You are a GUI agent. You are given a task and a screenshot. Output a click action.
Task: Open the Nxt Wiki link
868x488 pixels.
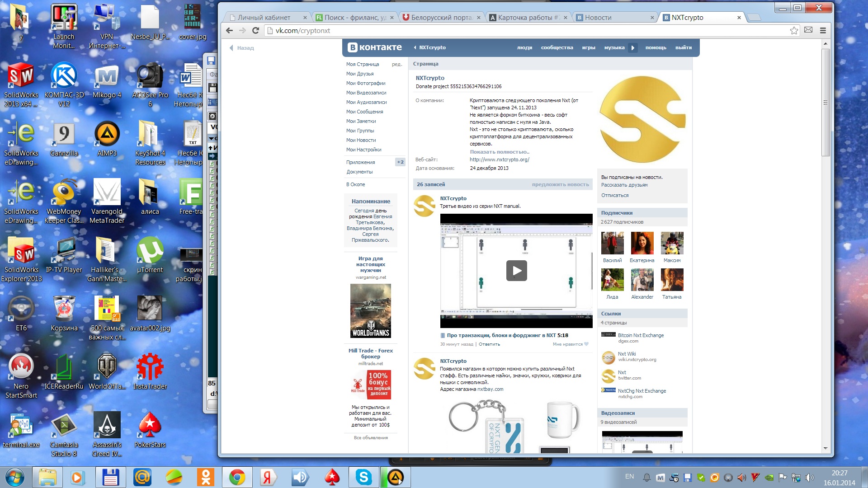tap(627, 354)
